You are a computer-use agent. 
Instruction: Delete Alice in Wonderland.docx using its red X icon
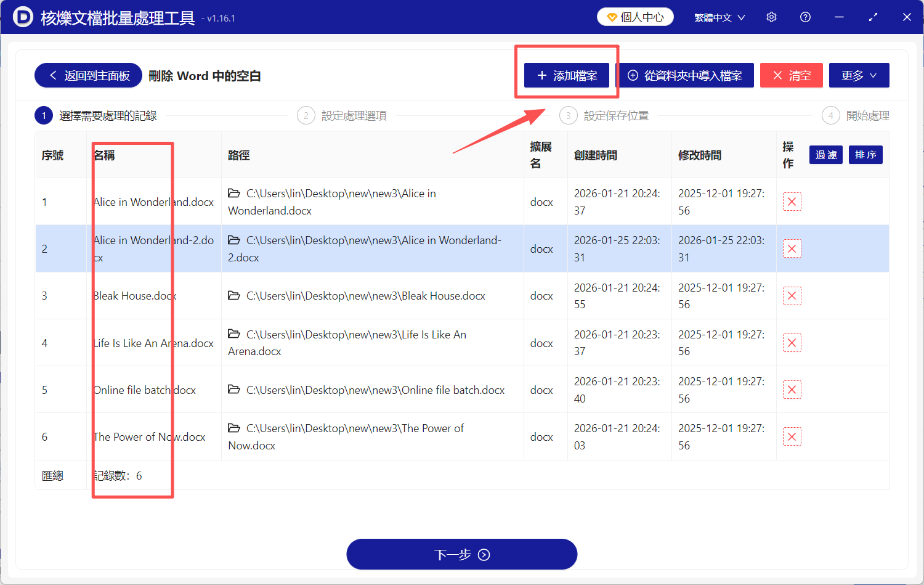pos(792,202)
